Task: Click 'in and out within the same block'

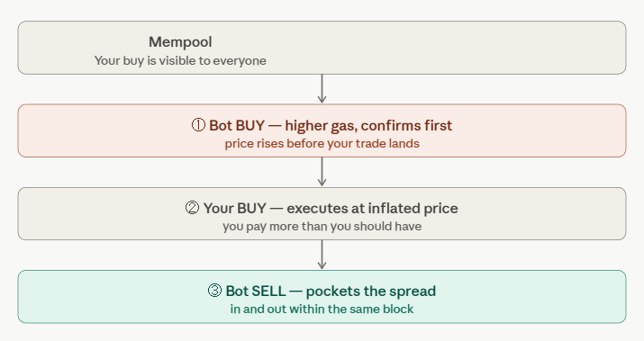Action: 322,309
